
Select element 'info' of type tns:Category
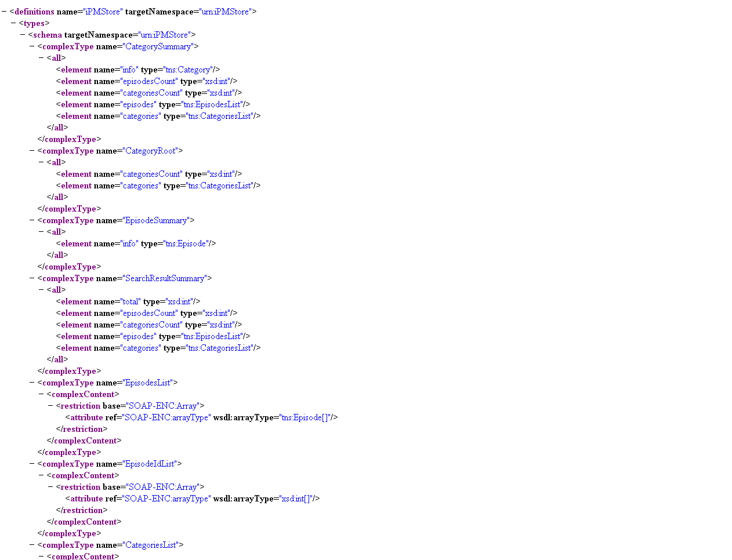pyautogui.click(x=138, y=70)
